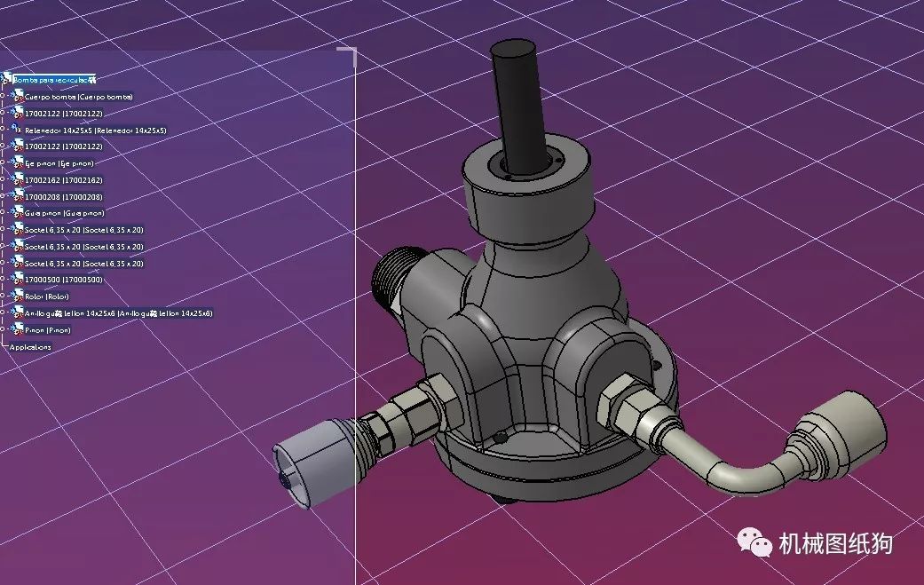Click the part icon beside 17000208
This screenshot has height=585, width=924.
(18, 196)
